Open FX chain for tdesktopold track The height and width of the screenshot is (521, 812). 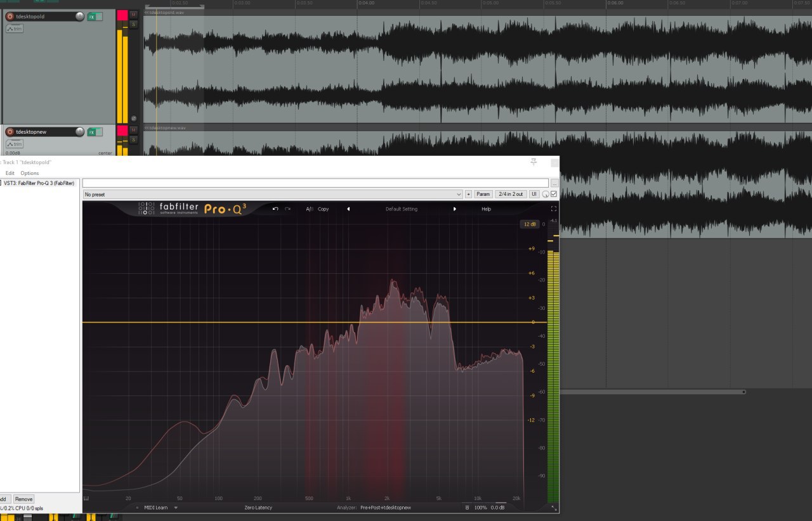coord(91,16)
